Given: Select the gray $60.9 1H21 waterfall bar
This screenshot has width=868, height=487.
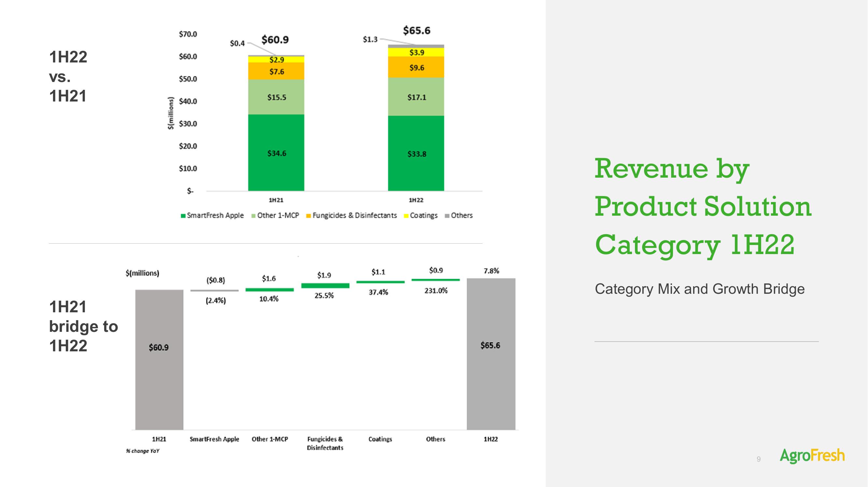Looking at the screenshot, I should tap(160, 360).
